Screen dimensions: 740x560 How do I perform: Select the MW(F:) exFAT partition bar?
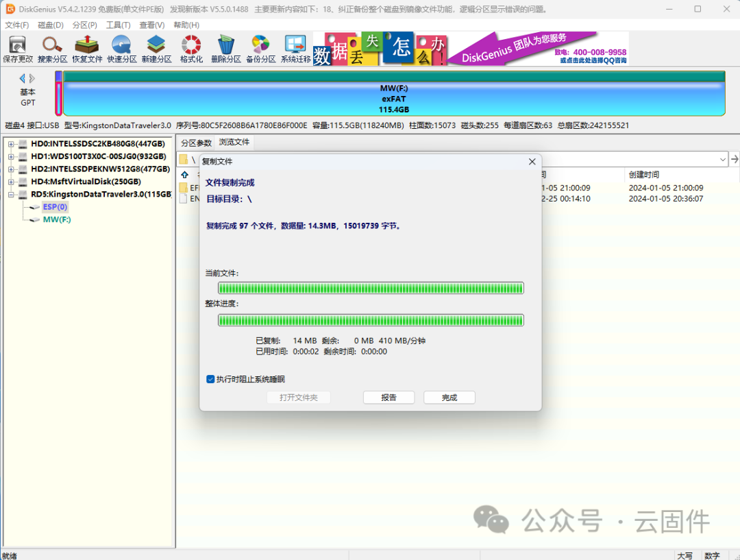pyautogui.click(x=394, y=93)
